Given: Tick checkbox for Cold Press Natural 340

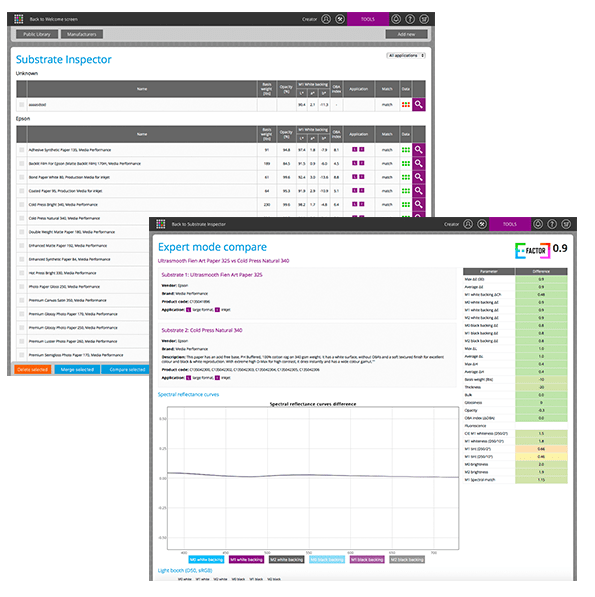Looking at the screenshot, I should pyautogui.click(x=22, y=218).
